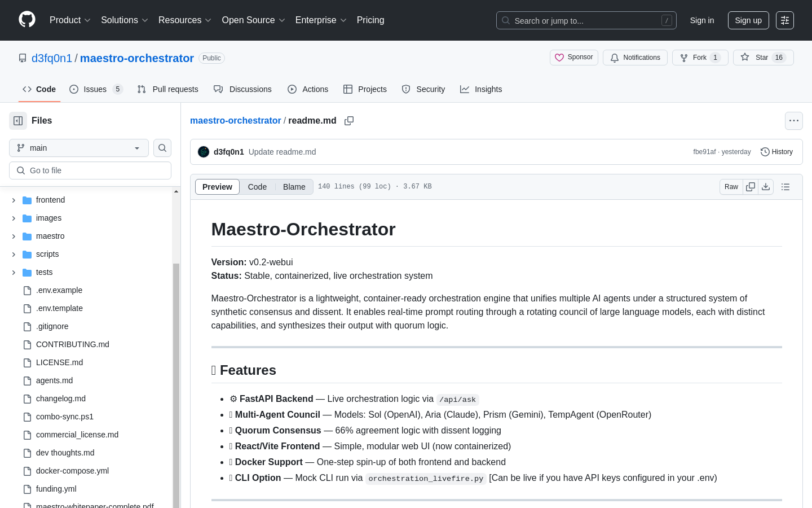Switch file view to Preview

[217, 187]
